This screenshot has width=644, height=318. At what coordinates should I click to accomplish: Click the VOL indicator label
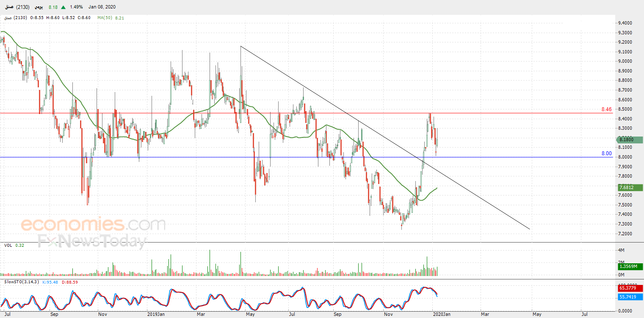tap(8, 245)
